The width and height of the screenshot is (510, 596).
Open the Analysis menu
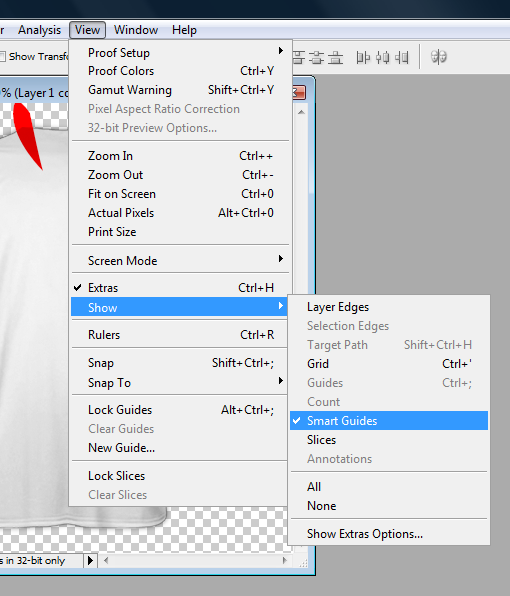click(39, 30)
